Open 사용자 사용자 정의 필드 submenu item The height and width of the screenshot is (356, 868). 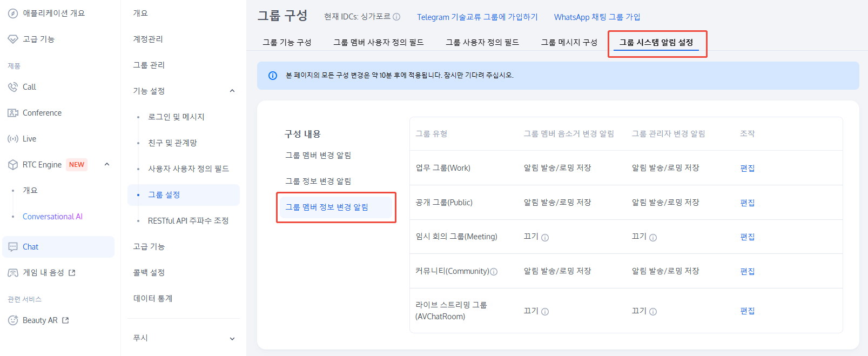tap(189, 169)
